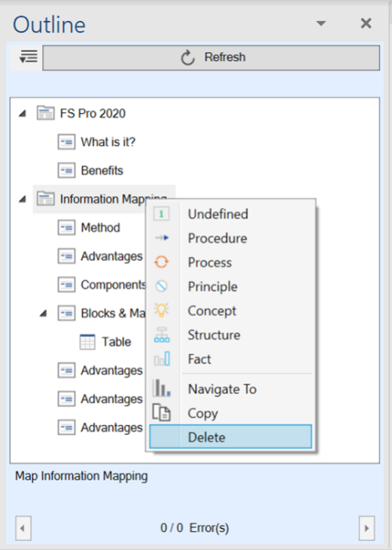This screenshot has height=550, width=392.
Task: Go to previous error arrow button
Action: (x=23, y=528)
